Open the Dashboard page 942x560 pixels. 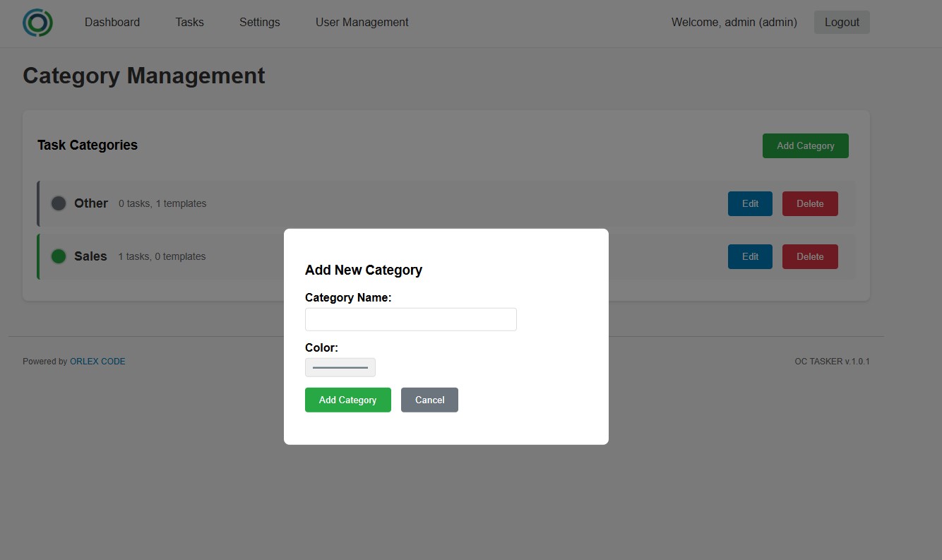click(x=112, y=23)
